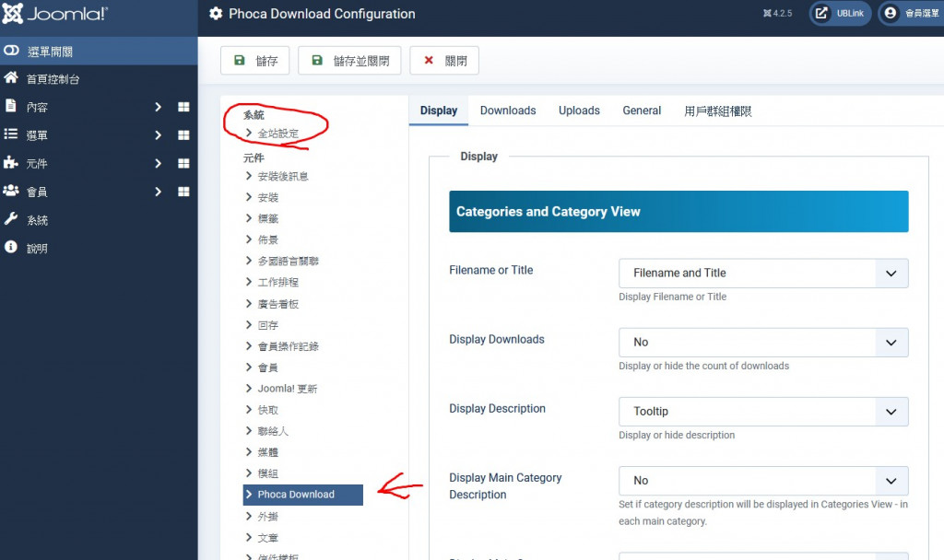
Task: Open 回存 component settings
Action: (267, 325)
